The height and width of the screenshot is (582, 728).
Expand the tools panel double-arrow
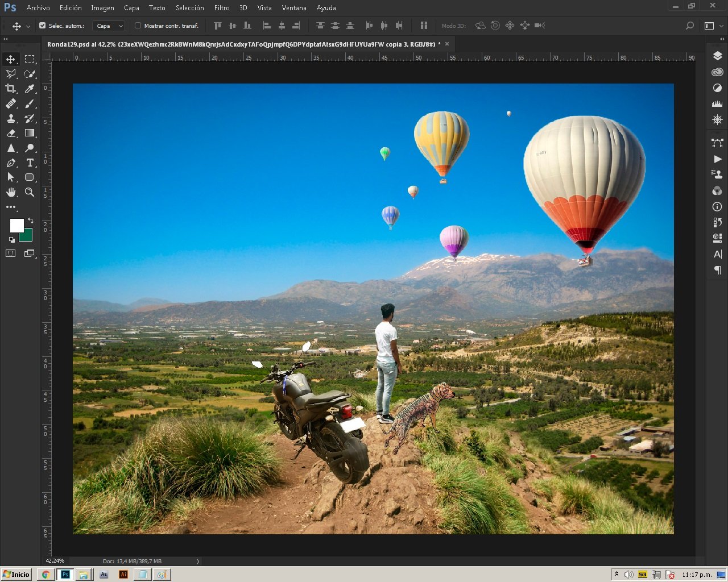click(6, 39)
